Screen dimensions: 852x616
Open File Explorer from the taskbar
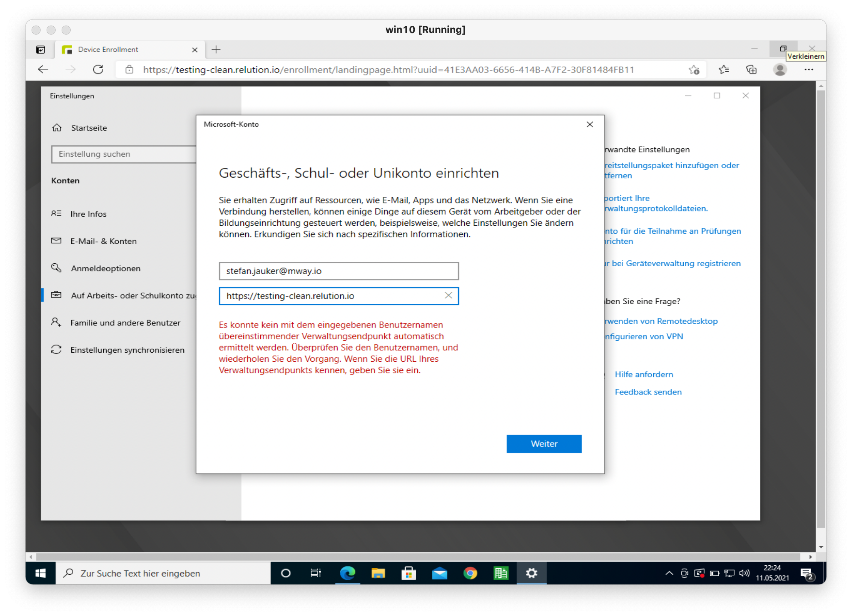(378, 573)
